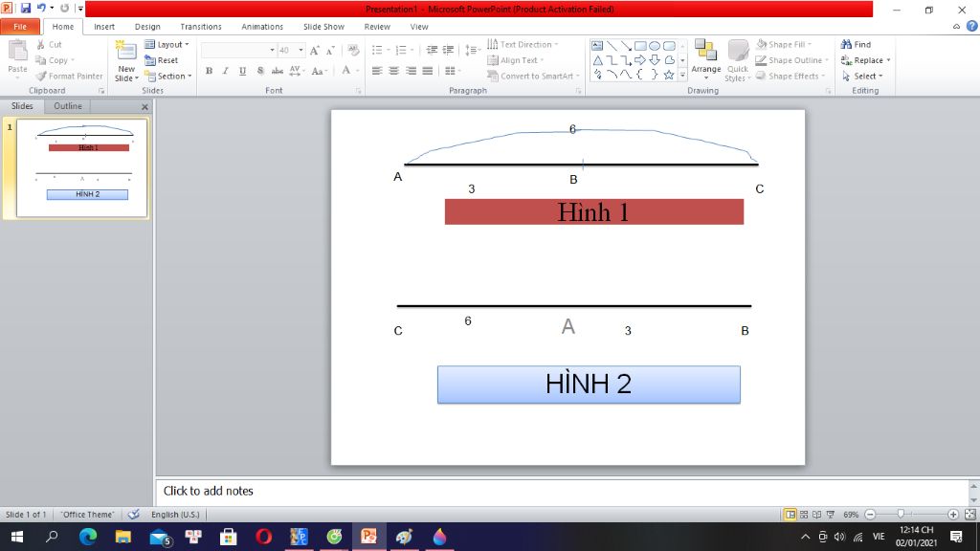Switch to Slide Sorter view in status bar
Viewport: 980px width, 551px height.
[804, 514]
